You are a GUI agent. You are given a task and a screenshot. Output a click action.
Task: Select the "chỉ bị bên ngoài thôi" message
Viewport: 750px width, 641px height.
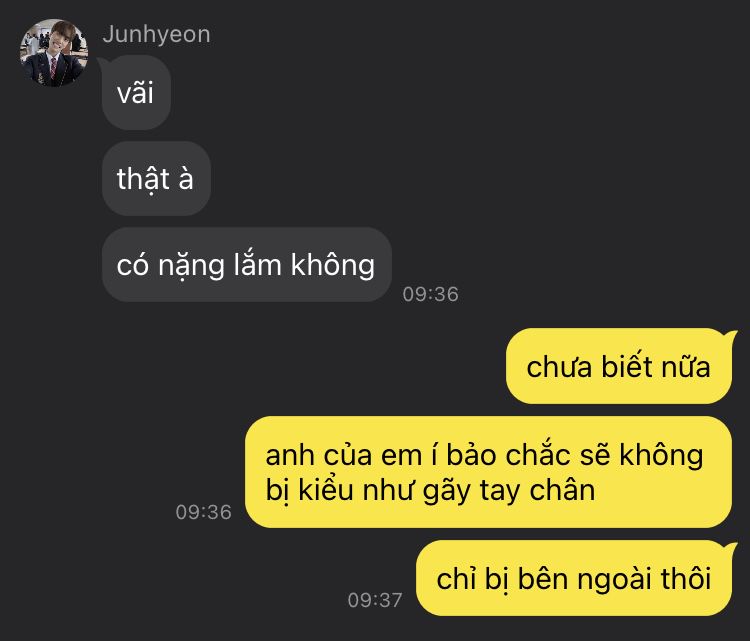click(x=574, y=578)
